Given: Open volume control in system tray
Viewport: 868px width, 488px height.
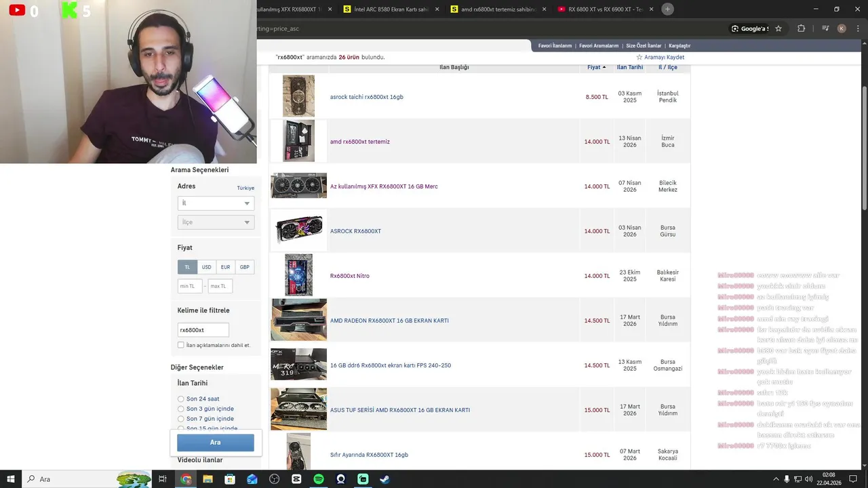Looking at the screenshot, I should tap(808, 479).
